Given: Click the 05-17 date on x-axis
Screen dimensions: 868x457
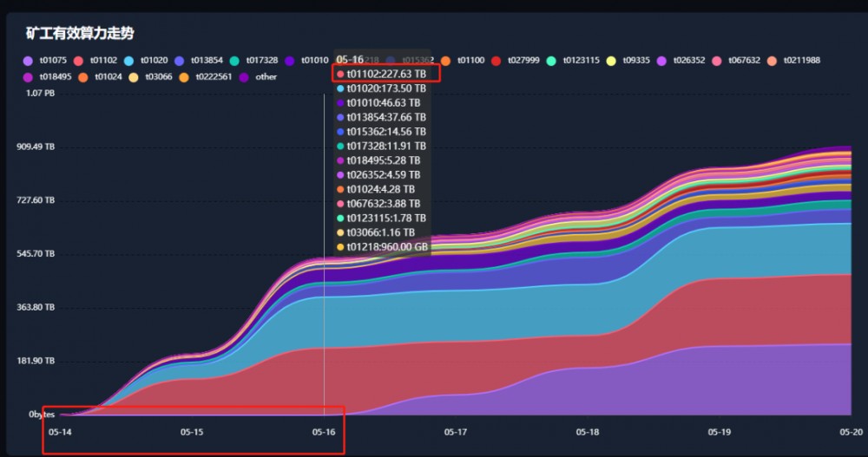Looking at the screenshot, I should coord(456,431).
